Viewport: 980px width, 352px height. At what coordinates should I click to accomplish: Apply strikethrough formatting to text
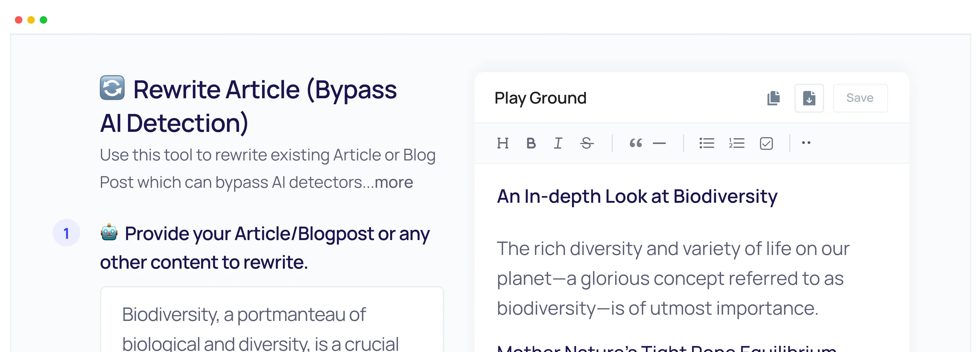pos(586,143)
